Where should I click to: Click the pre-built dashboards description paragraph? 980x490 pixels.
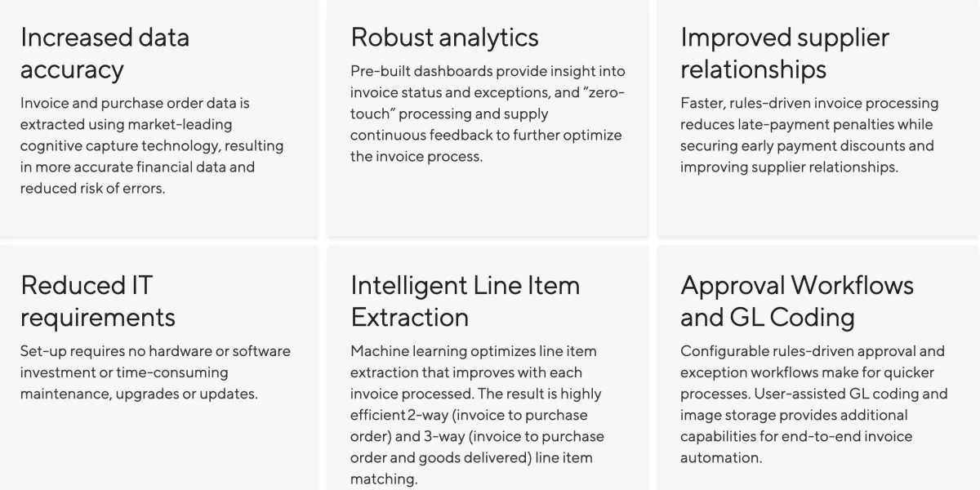pyautogui.click(x=488, y=114)
